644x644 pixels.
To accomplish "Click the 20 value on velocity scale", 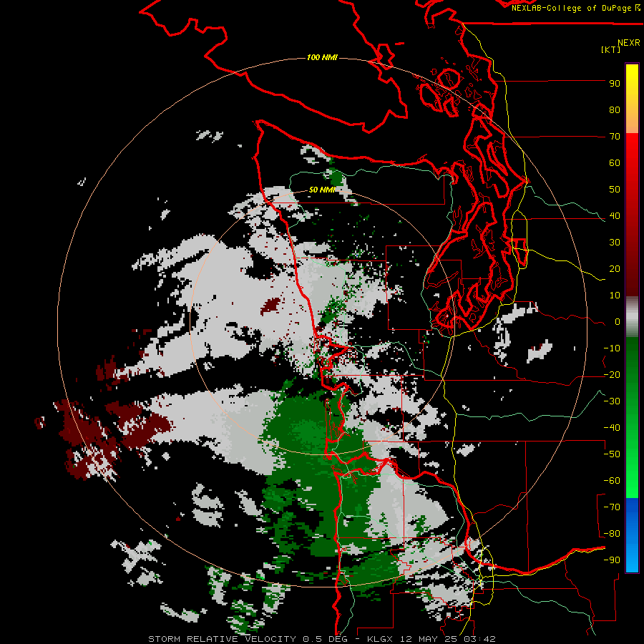I will (x=615, y=269).
